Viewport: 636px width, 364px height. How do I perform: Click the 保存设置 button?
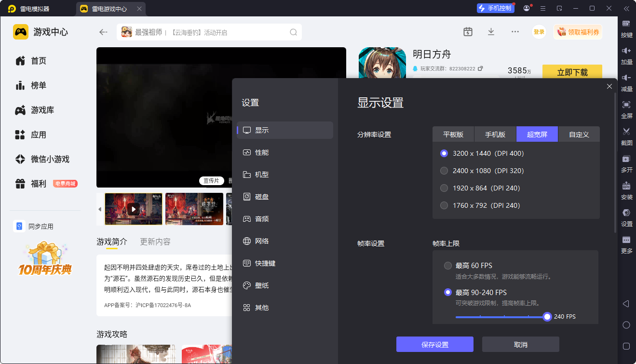pyautogui.click(x=435, y=344)
